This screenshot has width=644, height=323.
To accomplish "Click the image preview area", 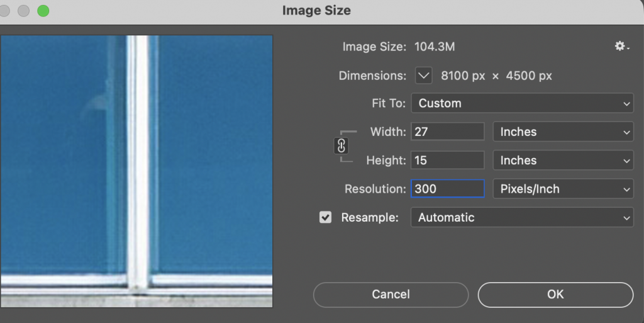I will (136, 171).
